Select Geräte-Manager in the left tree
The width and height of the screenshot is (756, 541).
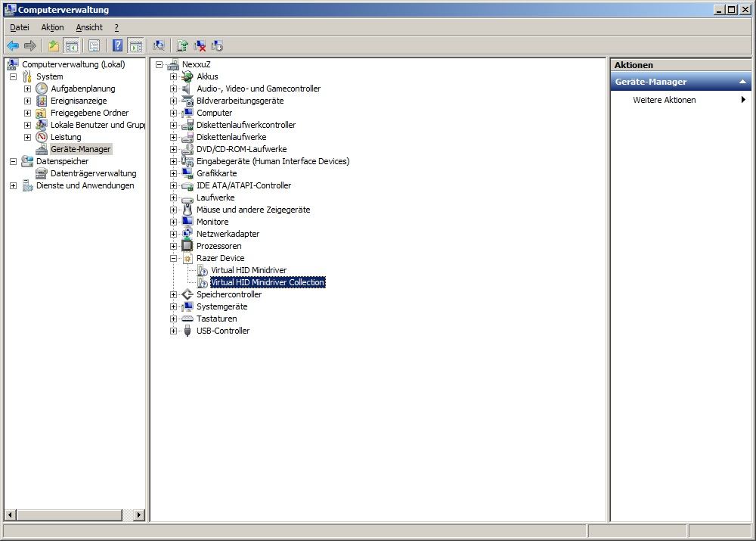81,149
